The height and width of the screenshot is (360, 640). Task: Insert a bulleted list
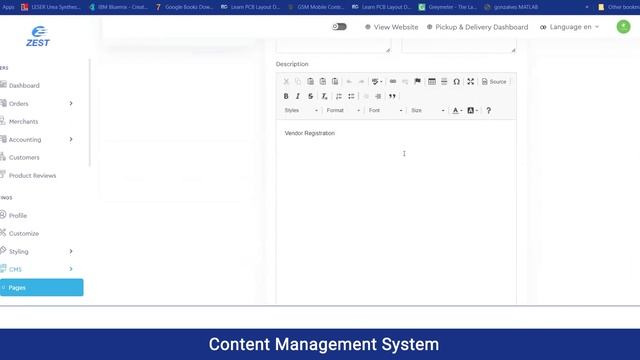(x=351, y=96)
